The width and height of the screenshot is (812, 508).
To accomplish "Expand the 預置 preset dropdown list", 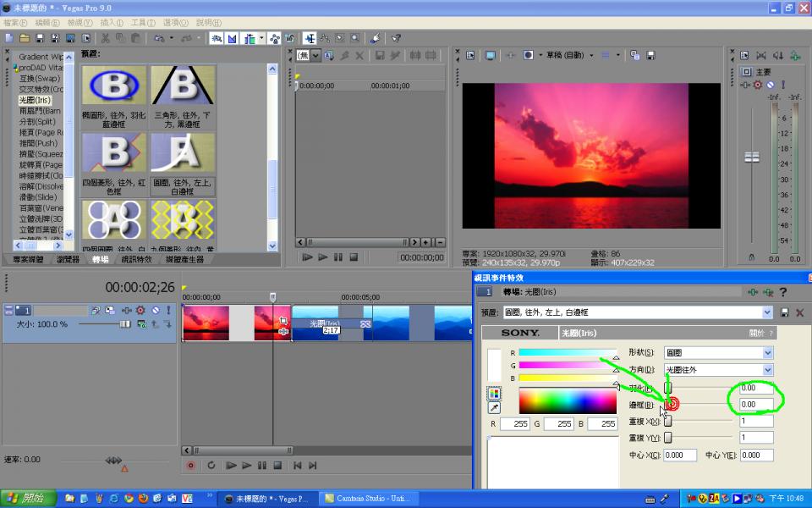I will (x=766, y=312).
